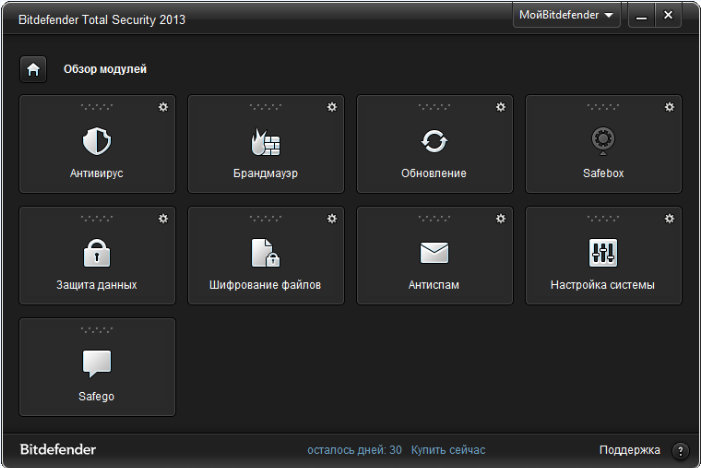The image size is (701, 468).
Task: Click the Антивирус label text
Action: (97, 173)
